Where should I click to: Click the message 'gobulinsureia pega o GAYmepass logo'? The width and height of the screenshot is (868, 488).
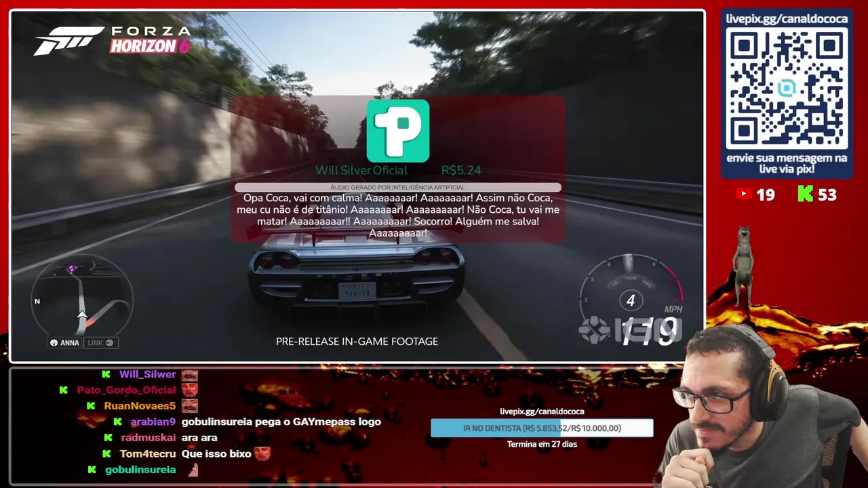[x=281, y=422]
